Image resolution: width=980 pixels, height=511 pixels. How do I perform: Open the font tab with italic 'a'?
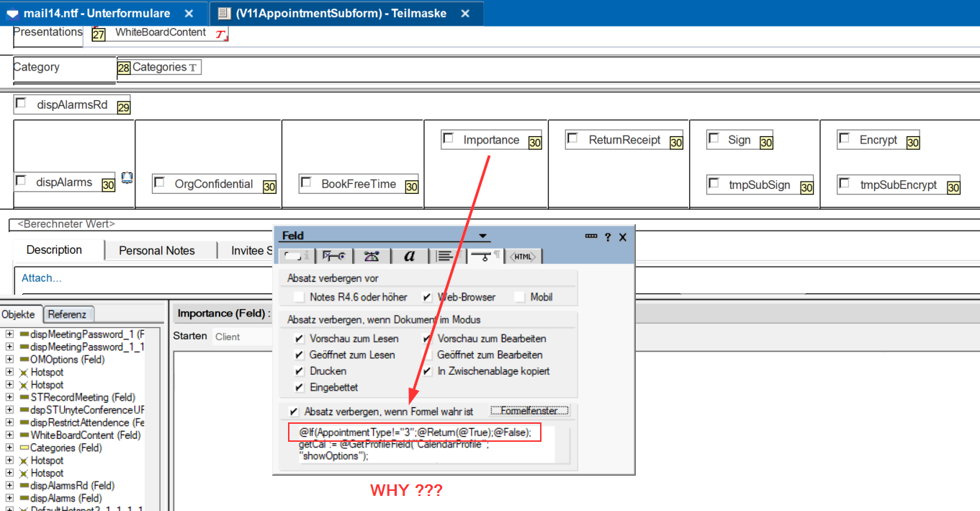coord(410,256)
